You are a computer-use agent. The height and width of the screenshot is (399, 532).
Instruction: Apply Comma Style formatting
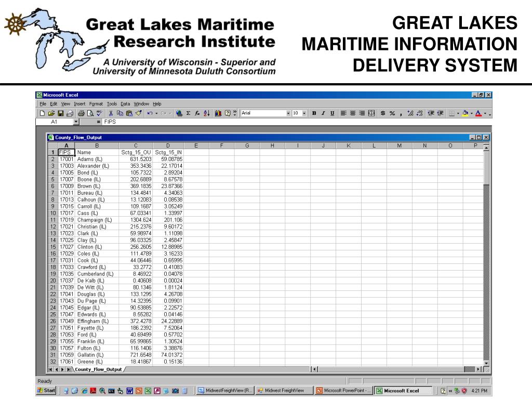click(401, 113)
